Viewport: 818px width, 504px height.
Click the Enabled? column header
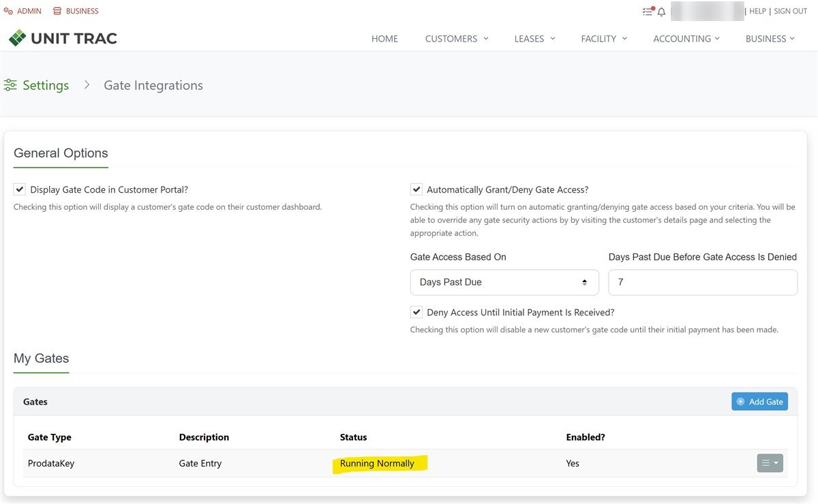[586, 437]
